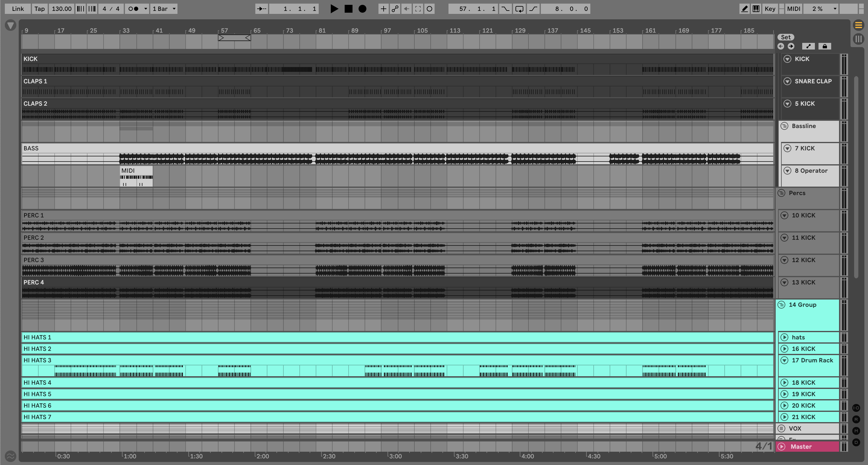Click the 4 / 4 time signature field

coord(111,9)
